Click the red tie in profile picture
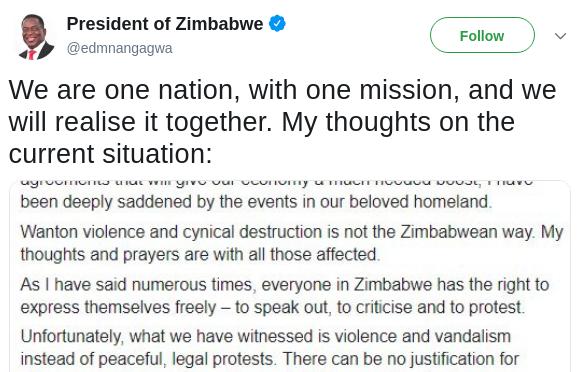Image resolution: width=579 pixels, height=372 pixels. click(x=32, y=55)
